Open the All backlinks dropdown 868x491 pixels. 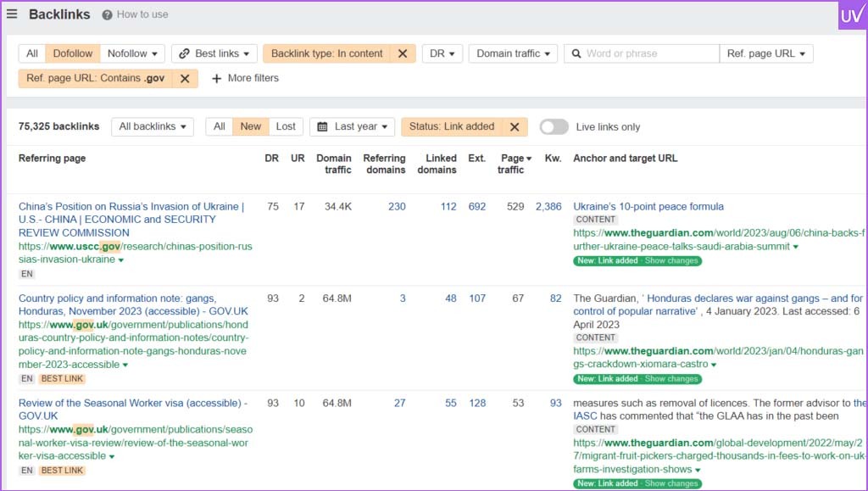[x=153, y=126]
